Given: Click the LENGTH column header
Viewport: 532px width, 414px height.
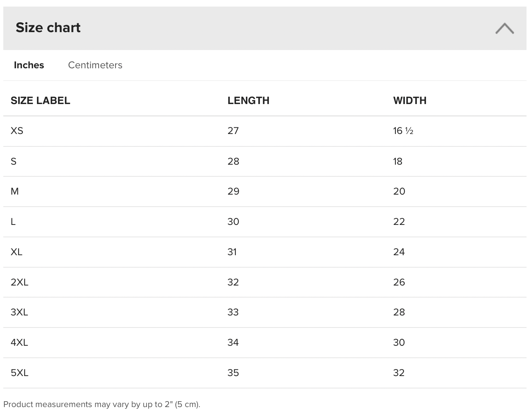Looking at the screenshot, I should coord(248,100).
